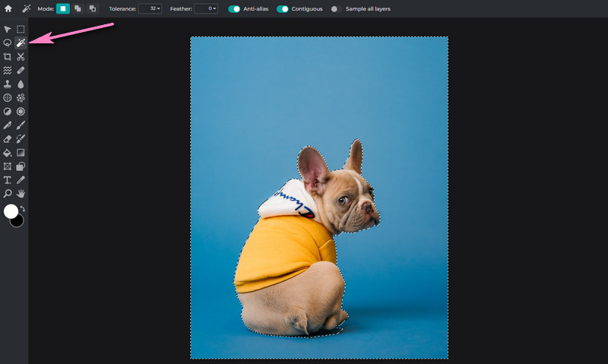The height and width of the screenshot is (364, 608).
Task: Choose the Text tool
Action: 7,179
